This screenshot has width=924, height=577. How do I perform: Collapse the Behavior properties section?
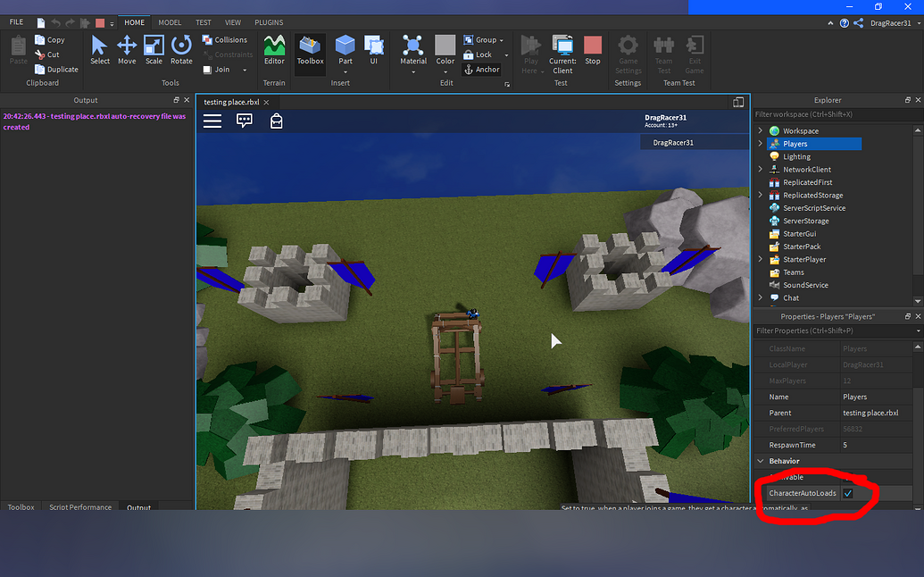(x=761, y=461)
